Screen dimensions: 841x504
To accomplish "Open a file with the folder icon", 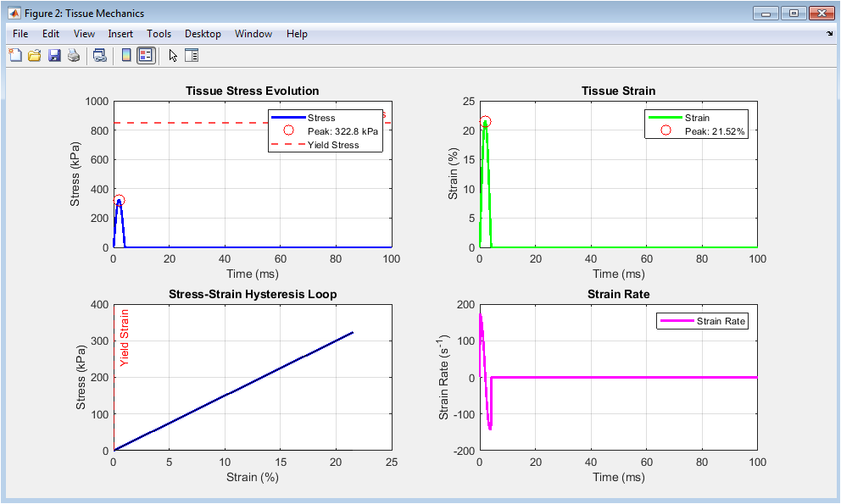I will tap(35, 56).
